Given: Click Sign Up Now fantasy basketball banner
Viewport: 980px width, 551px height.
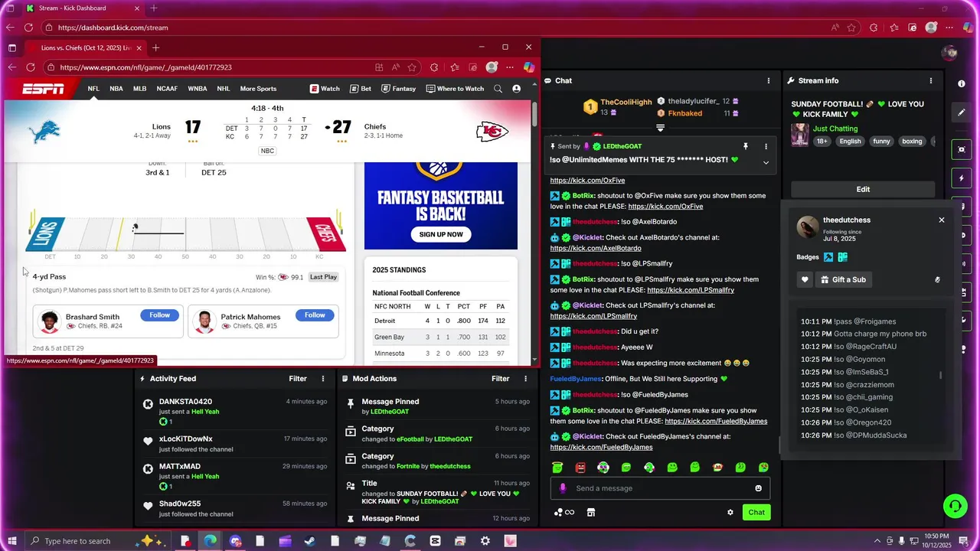Looking at the screenshot, I should point(441,234).
